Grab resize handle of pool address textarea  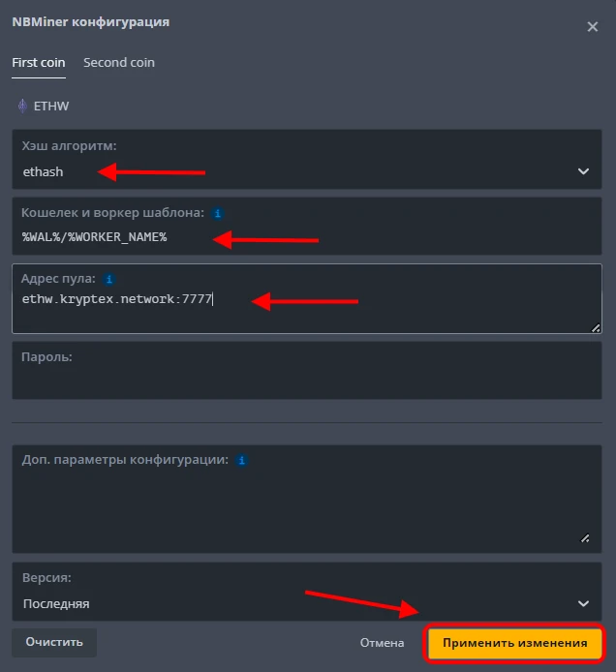tap(596, 328)
